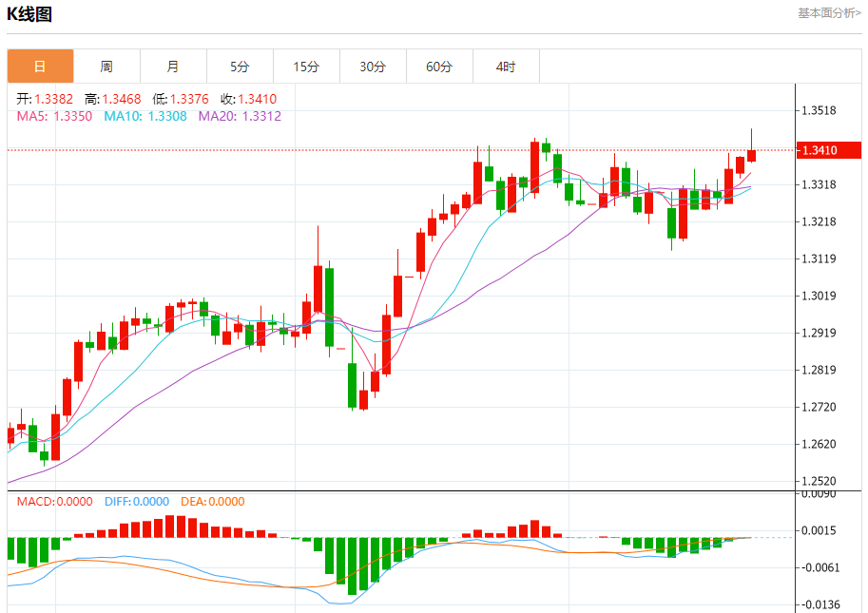
Task: Click the red 1.3410 current price tag
Action: tap(829, 150)
